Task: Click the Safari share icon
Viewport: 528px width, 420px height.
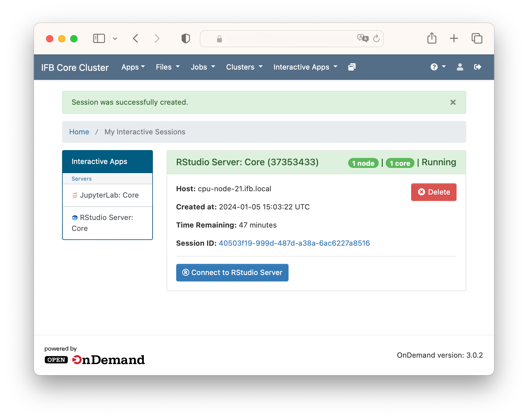Action: click(432, 38)
